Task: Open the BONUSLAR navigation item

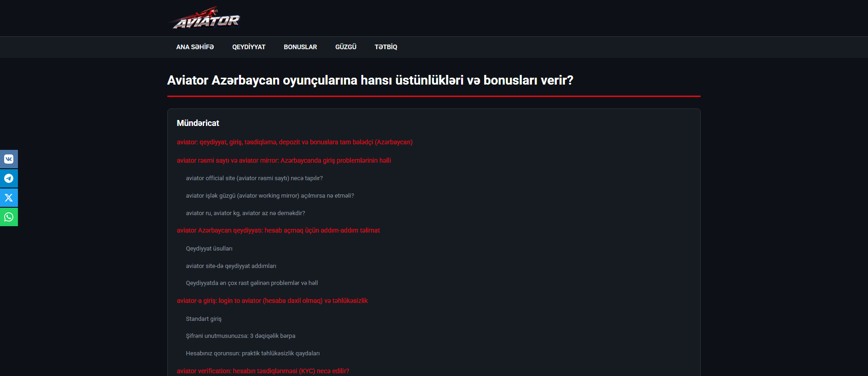Action: [300, 47]
